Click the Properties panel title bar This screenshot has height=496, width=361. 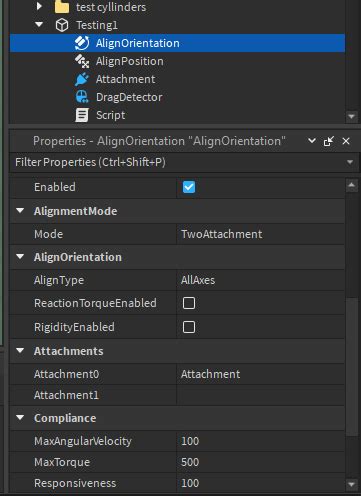click(159, 141)
